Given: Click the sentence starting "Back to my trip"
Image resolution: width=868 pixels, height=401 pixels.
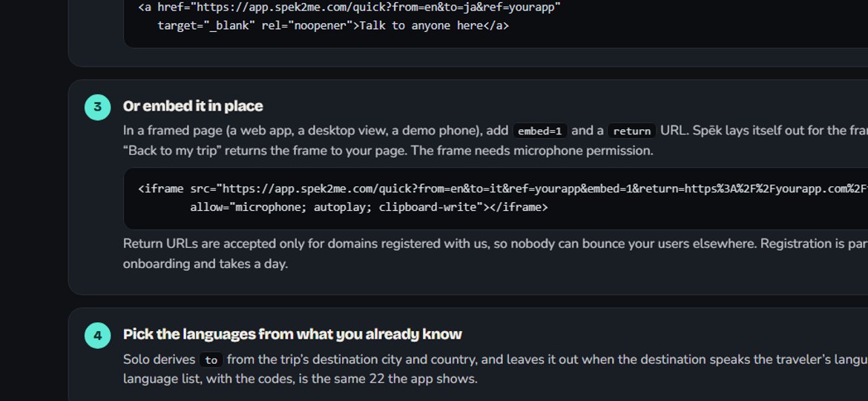Looking at the screenshot, I should (x=388, y=151).
